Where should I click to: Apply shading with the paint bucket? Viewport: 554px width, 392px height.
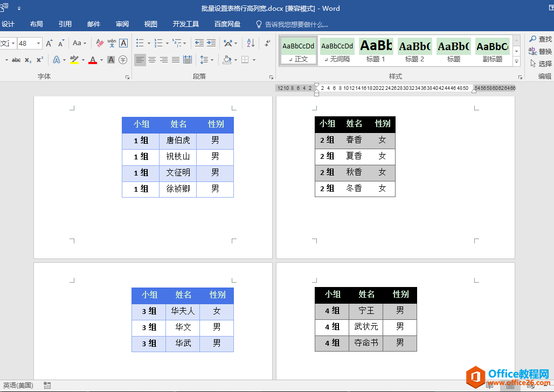[x=227, y=60]
